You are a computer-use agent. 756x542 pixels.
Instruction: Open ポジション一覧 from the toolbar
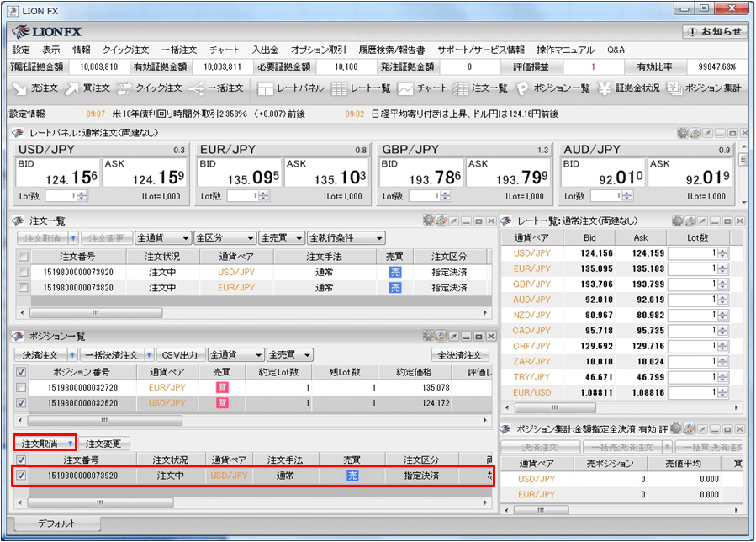click(x=552, y=88)
